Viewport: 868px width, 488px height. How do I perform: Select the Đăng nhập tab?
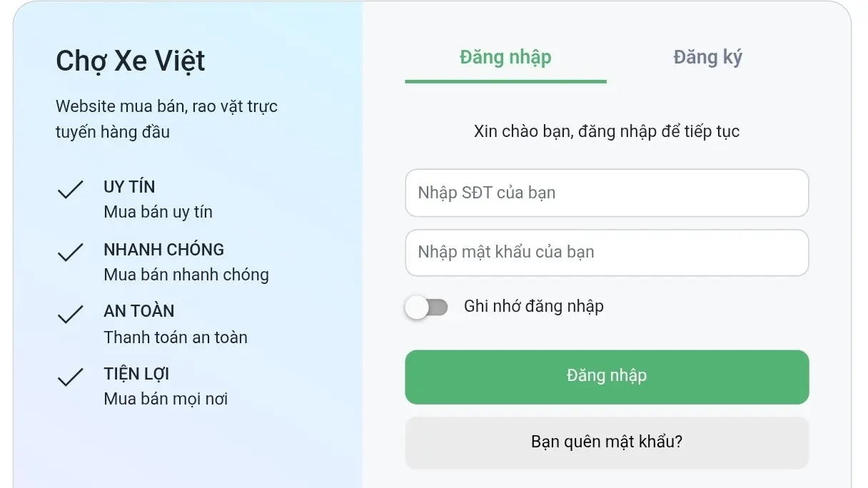pyautogui.click(x=505, y=56)
